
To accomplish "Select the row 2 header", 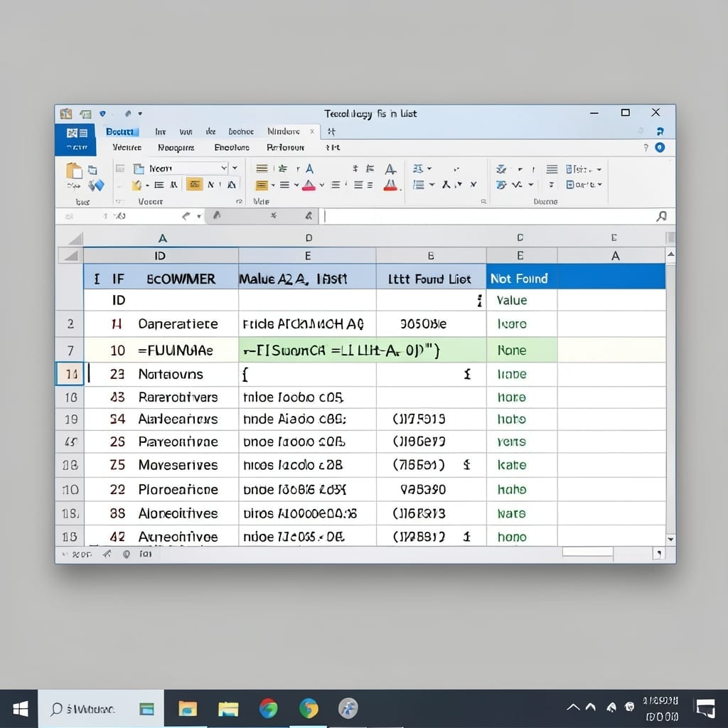I will tap(70, 323).
